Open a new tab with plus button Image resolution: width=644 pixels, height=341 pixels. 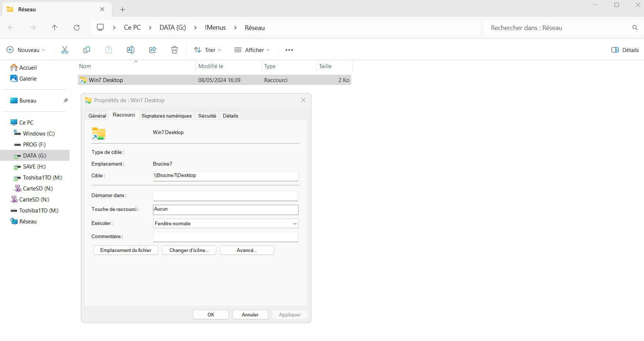pos(123,10)
